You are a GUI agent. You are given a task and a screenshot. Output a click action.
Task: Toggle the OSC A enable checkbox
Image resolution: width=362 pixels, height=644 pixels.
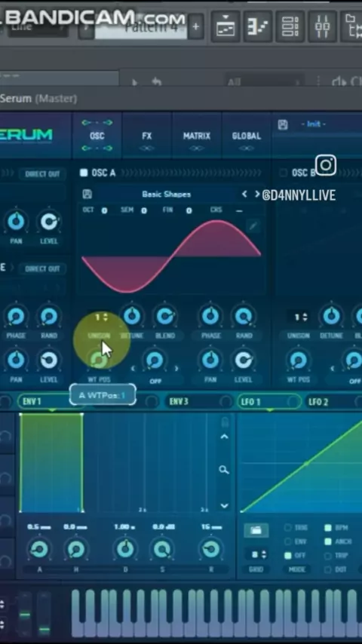point(84,173)
